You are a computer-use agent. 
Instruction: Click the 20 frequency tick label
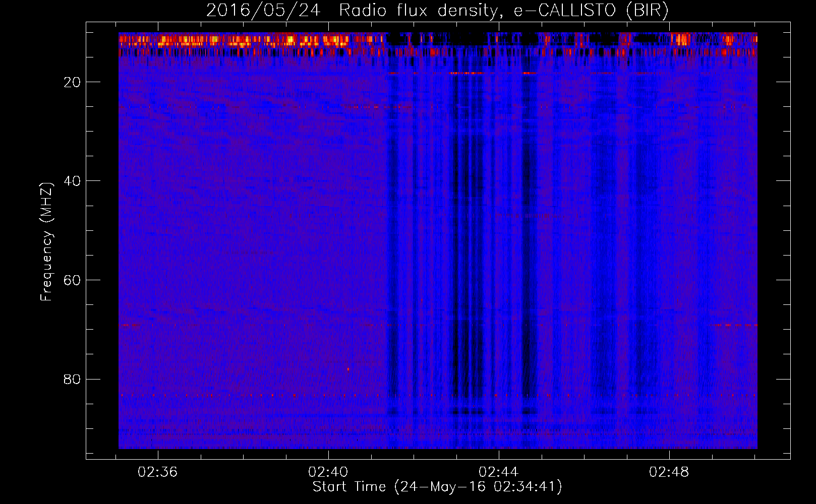click(x=73, y=82)
